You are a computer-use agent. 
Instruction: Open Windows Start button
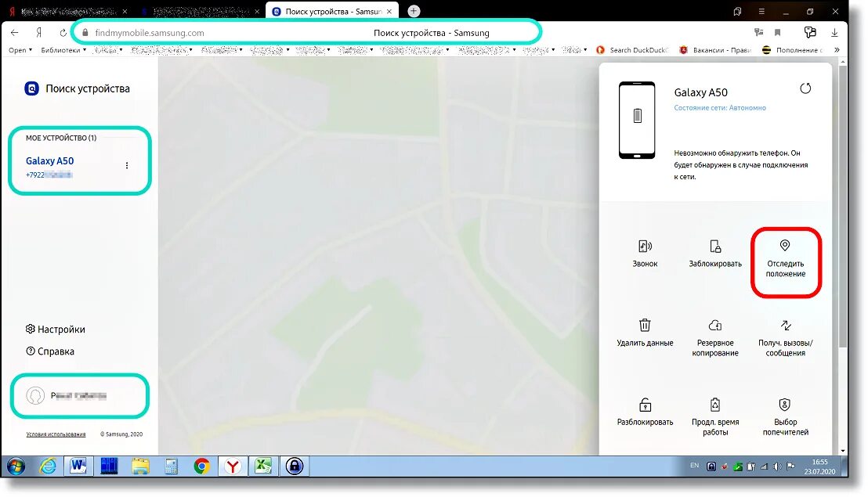(16, 466)
